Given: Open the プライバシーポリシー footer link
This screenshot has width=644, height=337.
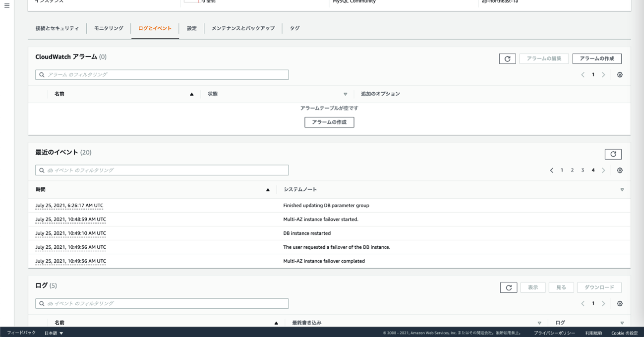Looking at the screenshot, I should click(554, 333).
